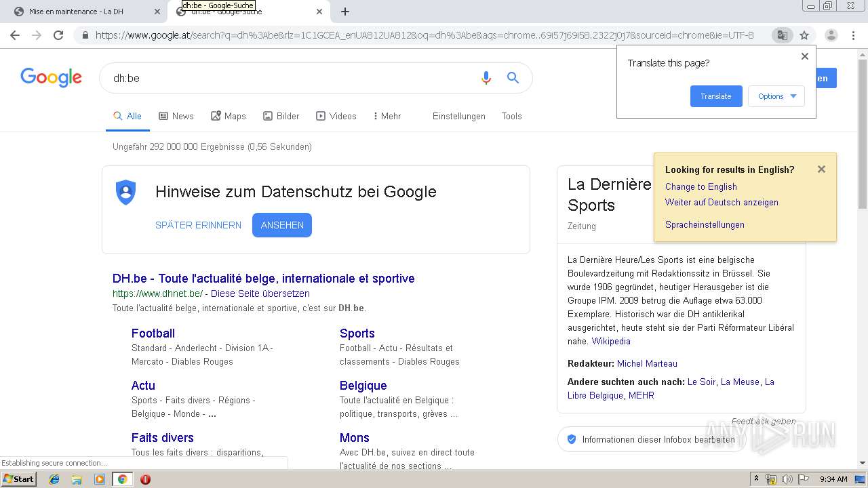Viewport: 868px width, 488px height.
Task: Click Michel Marteau editor link
Action: tap(647, 363)
